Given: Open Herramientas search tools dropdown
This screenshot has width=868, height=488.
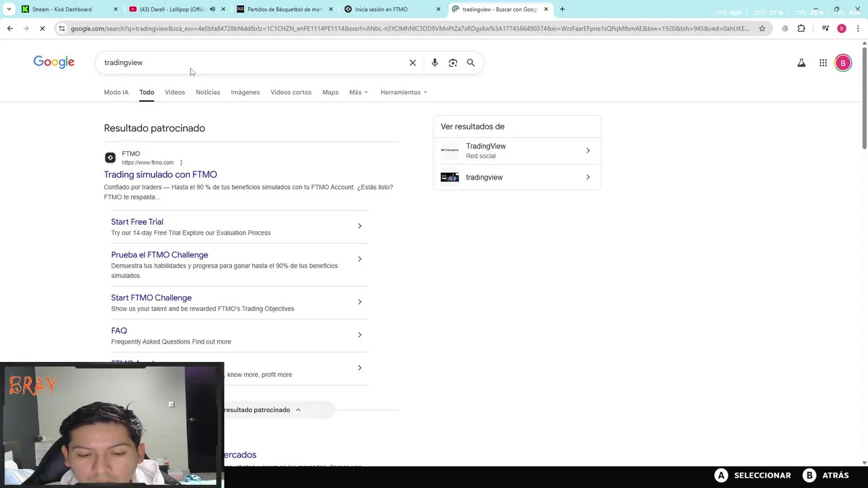Looking at the screenshot, I should 403,92.
